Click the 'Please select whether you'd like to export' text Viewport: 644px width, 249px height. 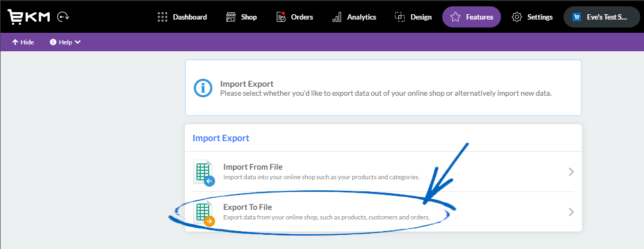pos(386,93)
